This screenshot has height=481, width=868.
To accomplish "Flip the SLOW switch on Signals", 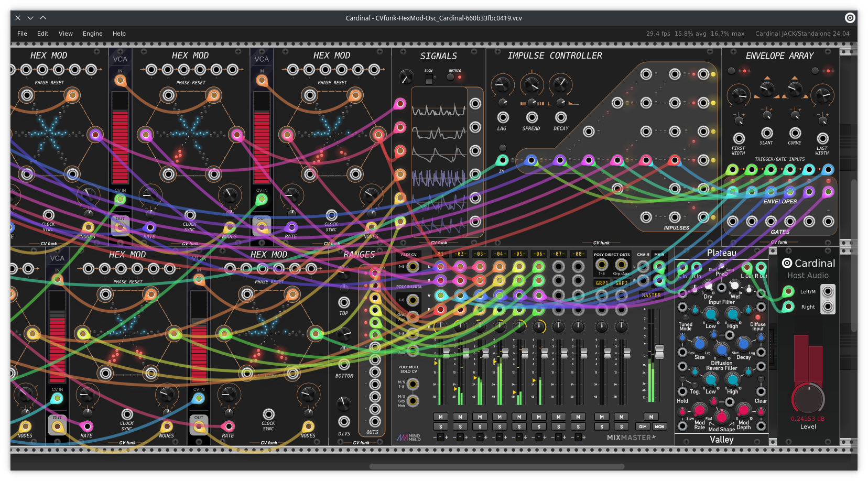I will [429, 79].
